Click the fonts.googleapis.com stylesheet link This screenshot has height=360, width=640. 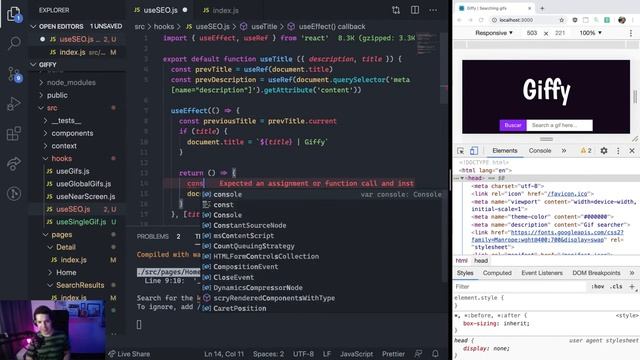point(547,236)
